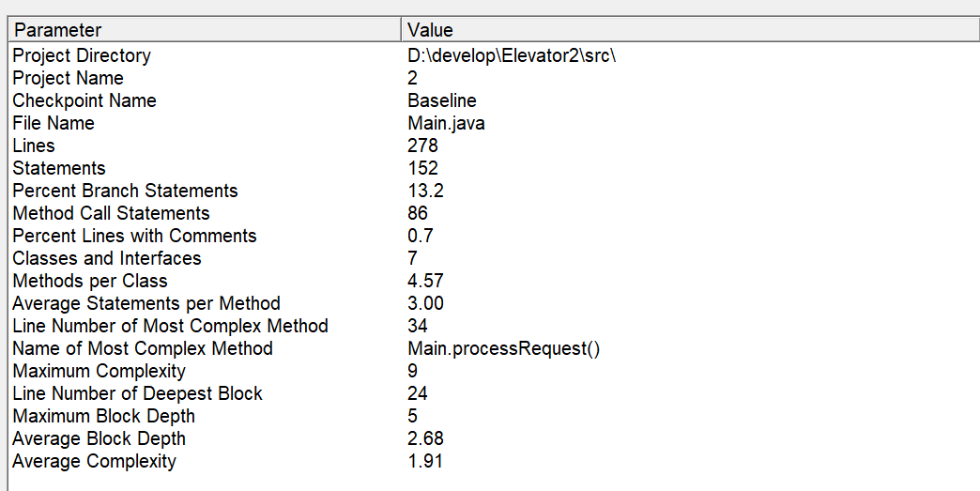Select the Project Directory row

click(x=82, y=55)
